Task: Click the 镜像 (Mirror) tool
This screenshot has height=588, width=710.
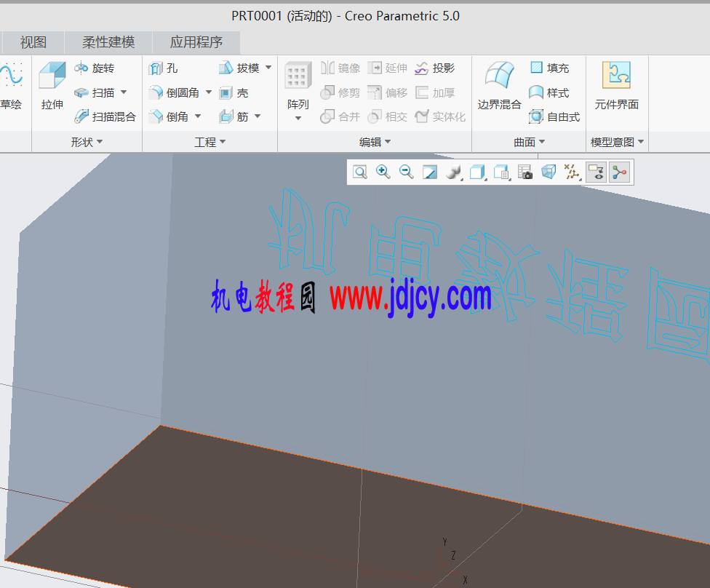Action: tap(340, 68)
